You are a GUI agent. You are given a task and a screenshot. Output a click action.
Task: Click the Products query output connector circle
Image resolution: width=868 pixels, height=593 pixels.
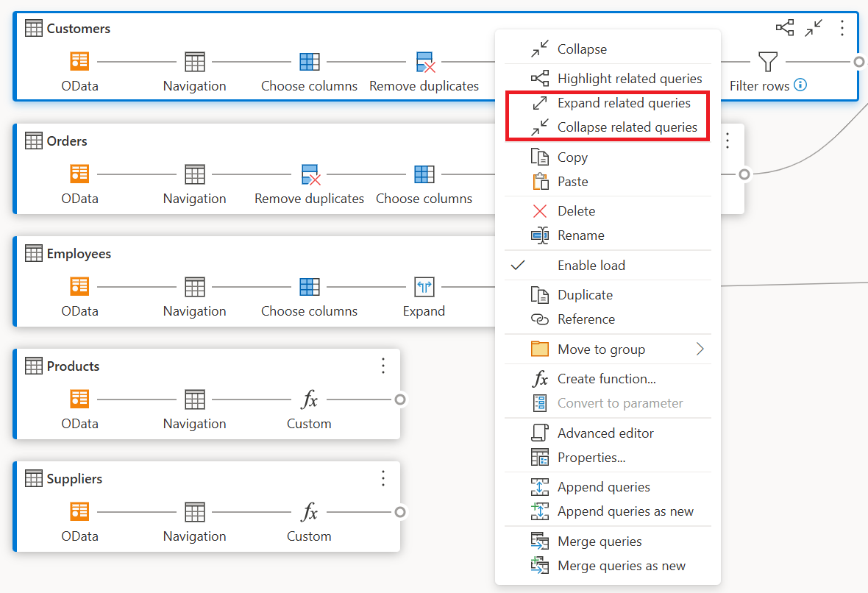pyautogui.click(x=399, y=400)
